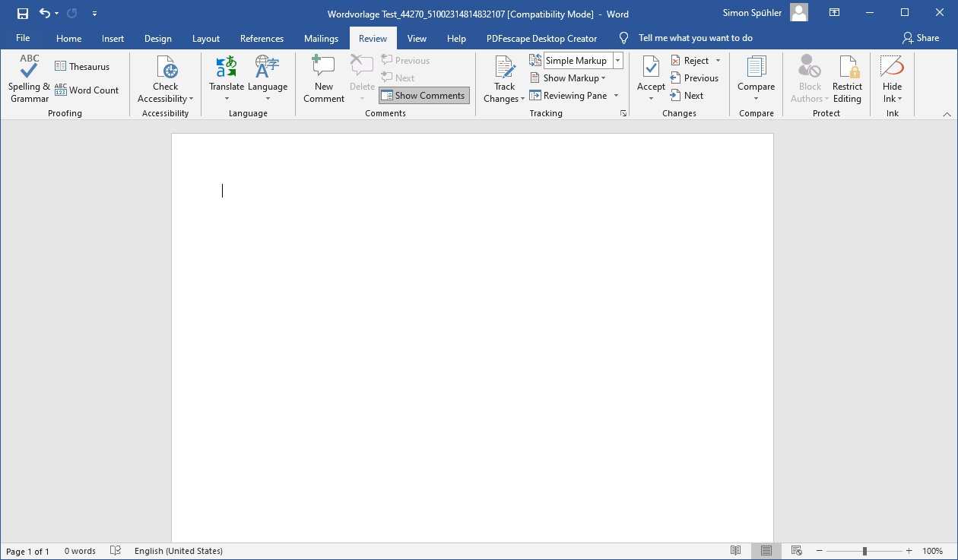The image size is (958, 560).
Task: Reject the current change
Action: click(690, 60)
